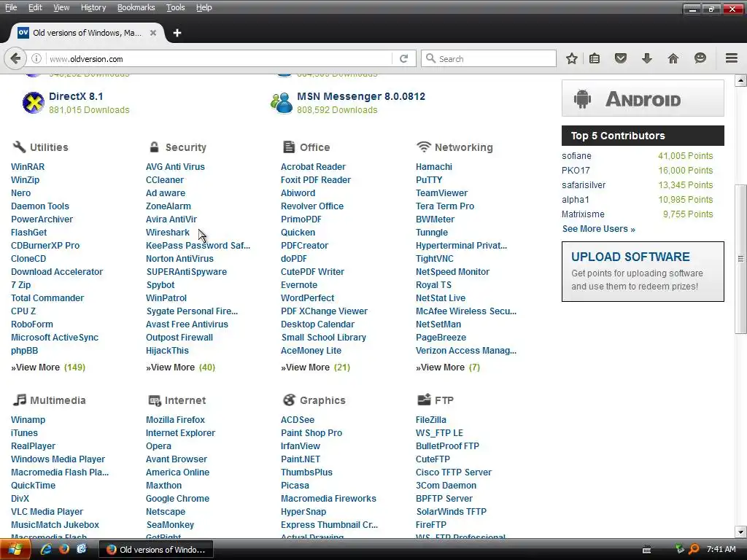Open the FileZilla link
Viewport: 747px width, 560px height.
click(430, 419)
